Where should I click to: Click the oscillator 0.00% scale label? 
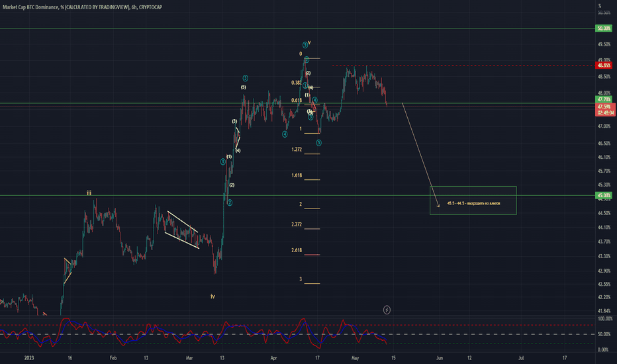(603, 349)
